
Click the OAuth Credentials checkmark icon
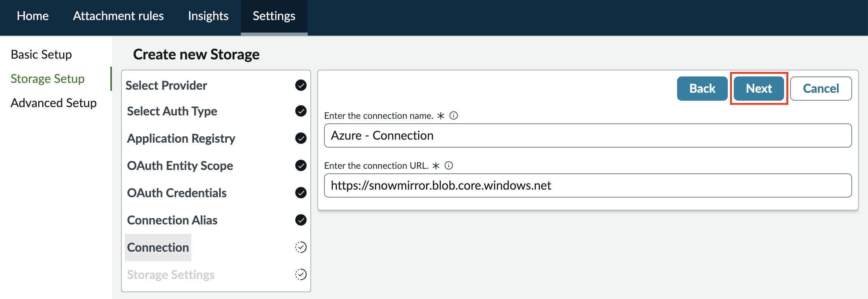pos(301,193)
